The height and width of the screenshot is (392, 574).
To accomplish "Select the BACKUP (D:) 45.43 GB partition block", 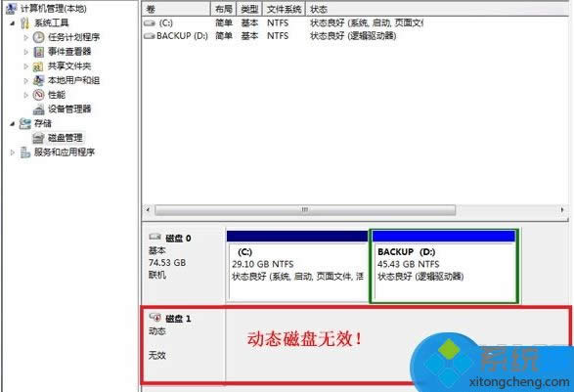I will pos(444,266).
